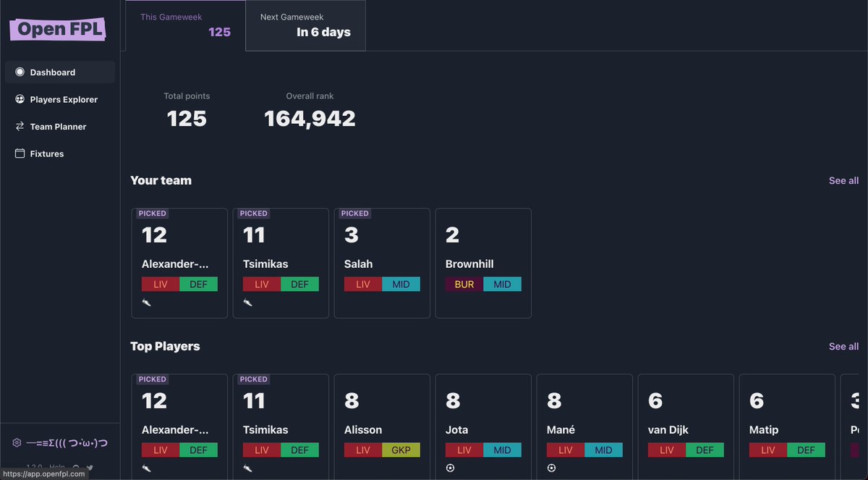The width and height of the screenshot is (868, 480).
Task: Select Salah's player card
Action: pos(382,263)
